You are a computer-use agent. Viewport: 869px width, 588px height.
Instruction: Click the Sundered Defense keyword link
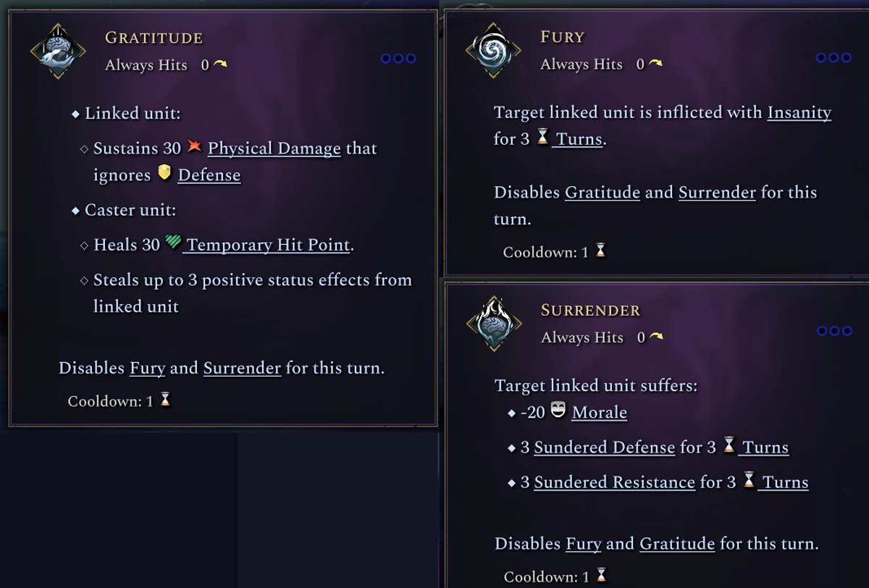tap(604, 448)
